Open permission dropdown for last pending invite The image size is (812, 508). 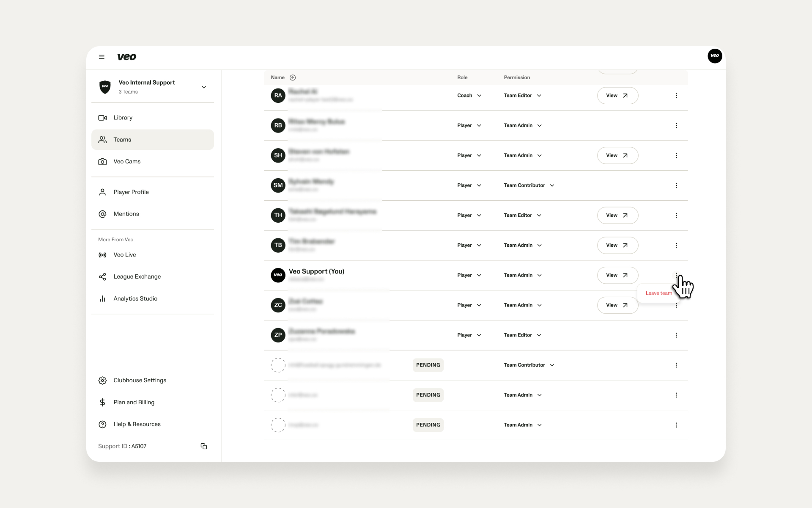(523, 425)
